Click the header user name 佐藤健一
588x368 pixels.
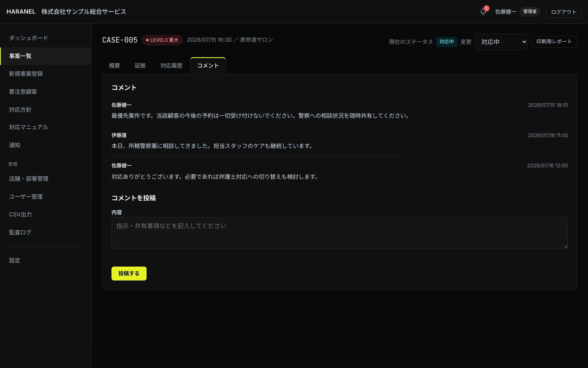point(506,12)
